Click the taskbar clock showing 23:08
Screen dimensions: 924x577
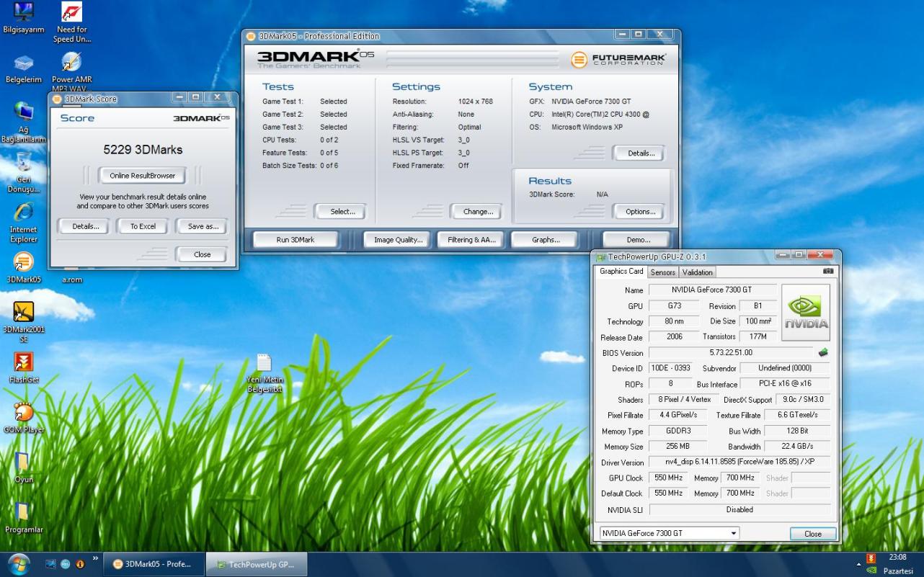pos(898,557)
